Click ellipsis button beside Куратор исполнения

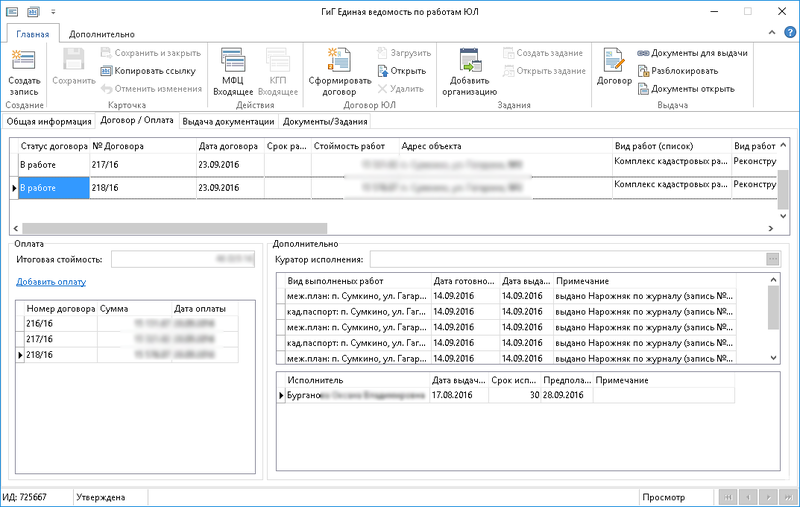(x=772, y=259)
